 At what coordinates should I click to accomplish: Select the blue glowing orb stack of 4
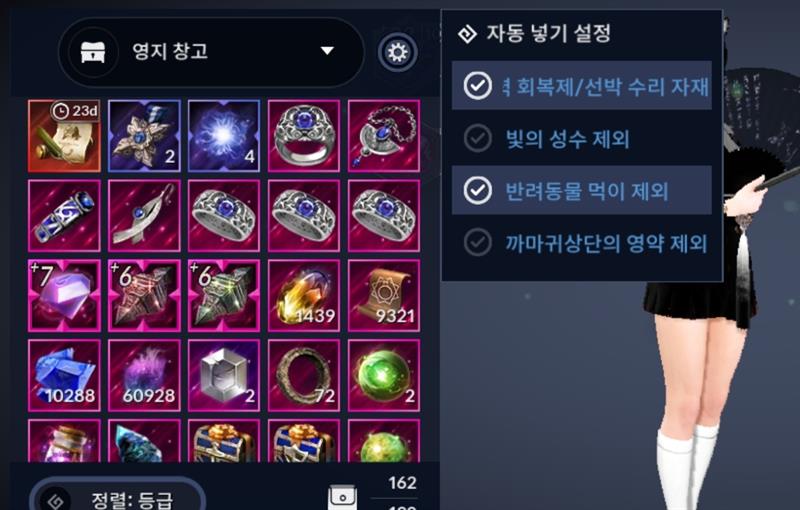[224, 136]
